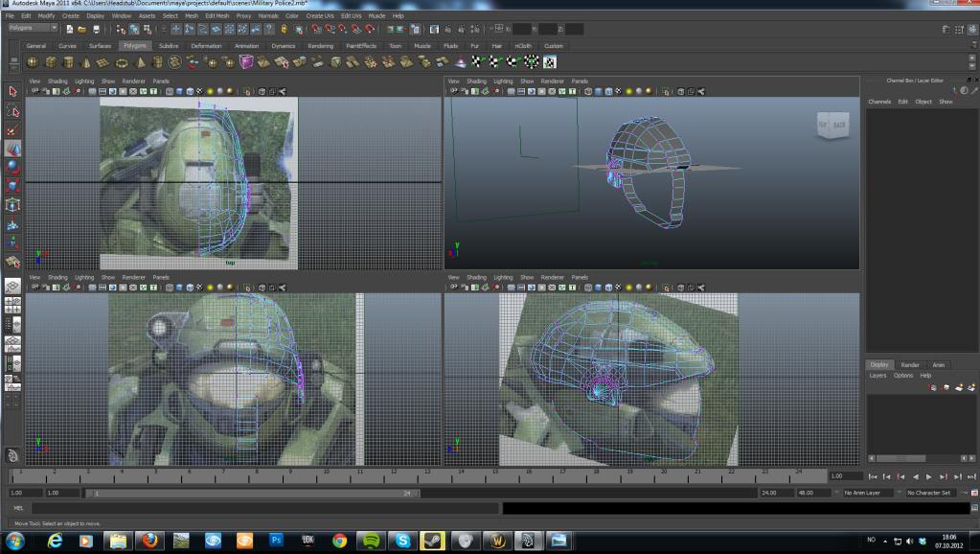Play the animation backwards
The height and width of the screenshot is (554, 980).
coord(915,476)
